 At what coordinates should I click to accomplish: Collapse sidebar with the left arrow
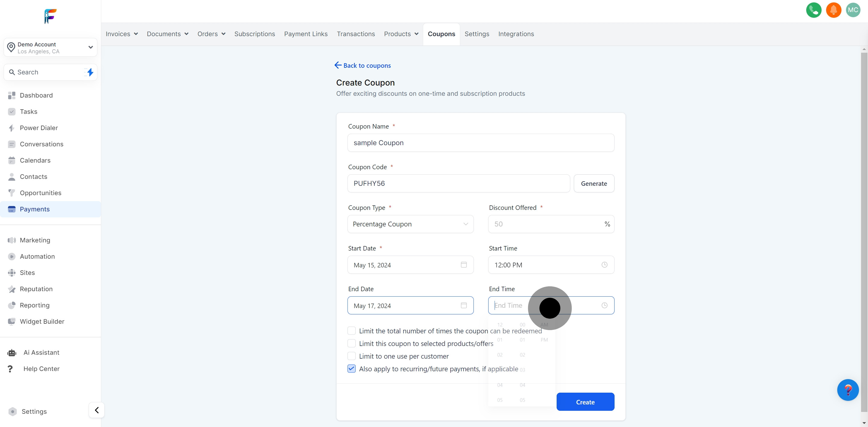tap(97, 410)
